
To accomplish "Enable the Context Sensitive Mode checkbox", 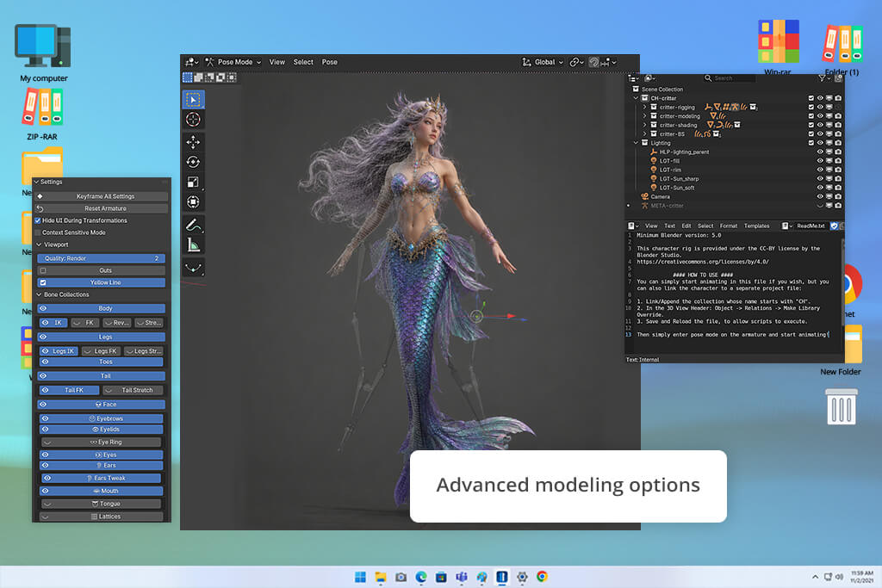I will (38, 232).
